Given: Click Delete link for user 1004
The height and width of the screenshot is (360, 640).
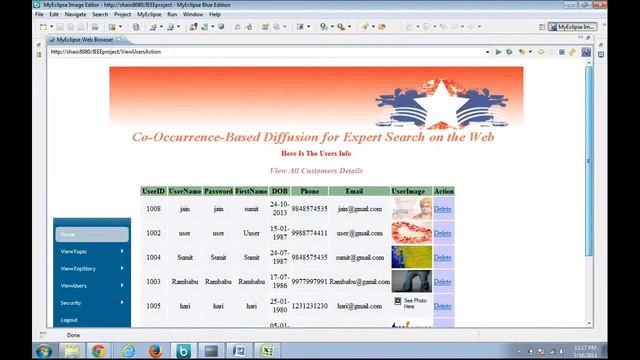Looking at the screenshot, I should pos(442,258).
